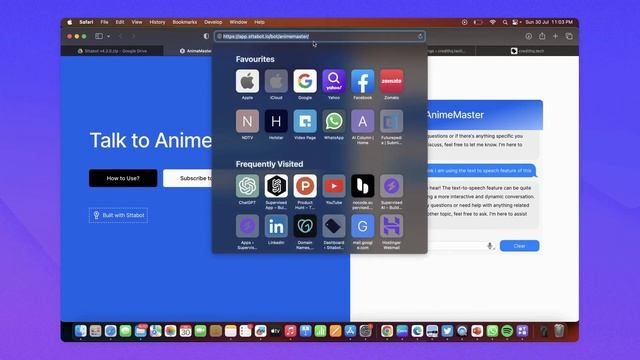Open the Develop menu
The height and width of the screenshot is (360, 640).
pos(213,22)
